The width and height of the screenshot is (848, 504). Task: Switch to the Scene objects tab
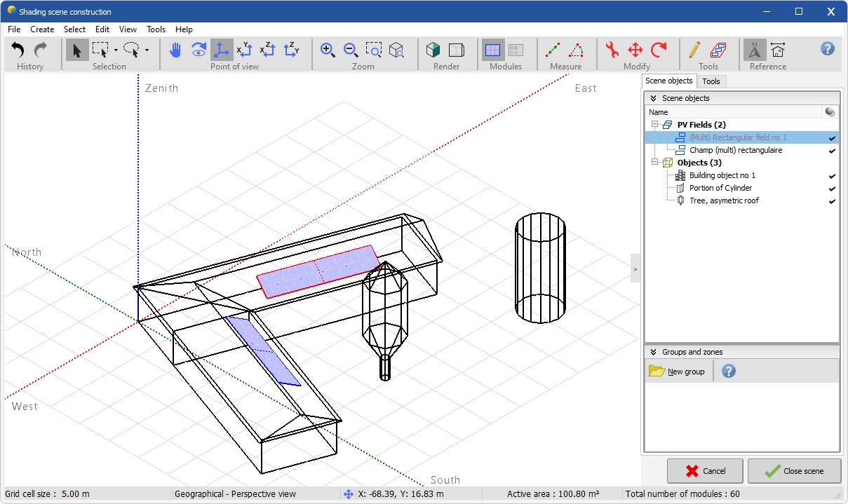(x=669, y=81)
